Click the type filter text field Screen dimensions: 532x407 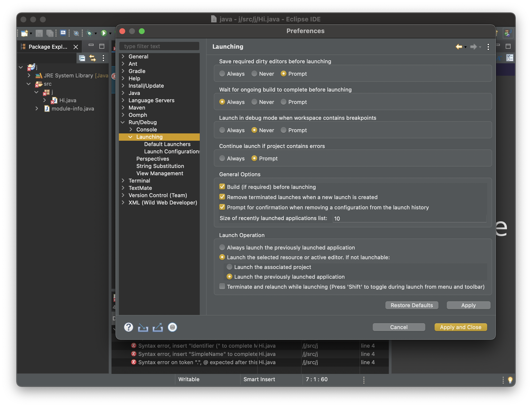pos(159,46)
